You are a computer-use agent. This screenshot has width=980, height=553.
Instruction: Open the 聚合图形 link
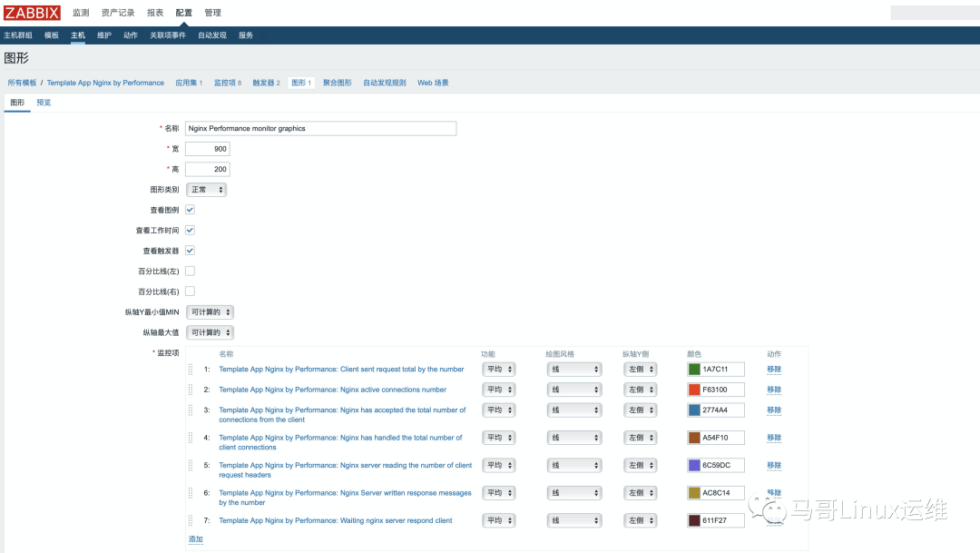click(338, 83)
